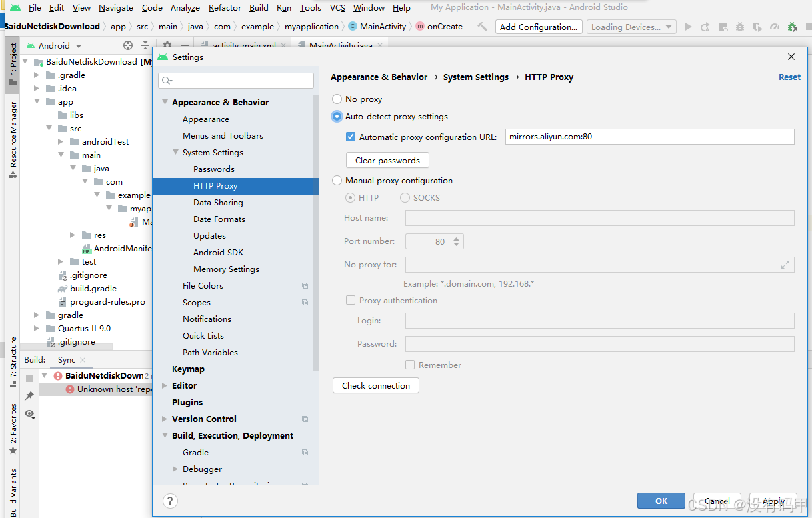Select the SOCKS radio button
The height and width of the screenshot is (518, 812).
(x=405, y=197)
